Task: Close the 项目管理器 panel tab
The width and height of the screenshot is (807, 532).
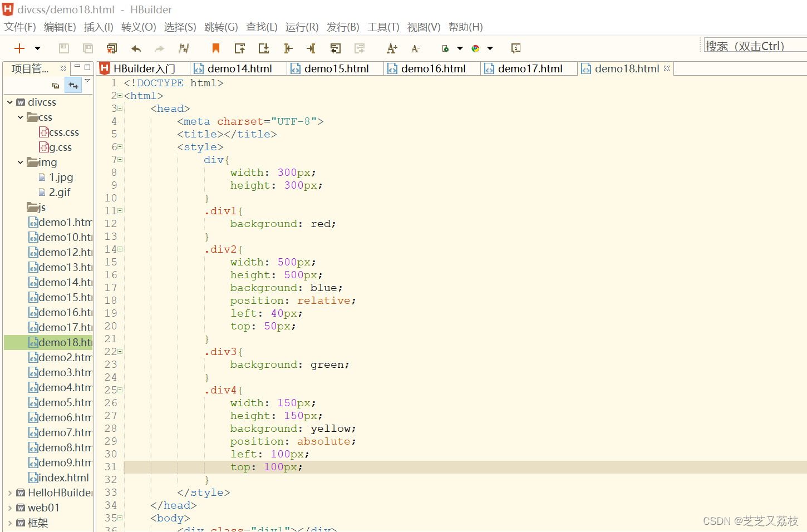Action: pos(63,68)
